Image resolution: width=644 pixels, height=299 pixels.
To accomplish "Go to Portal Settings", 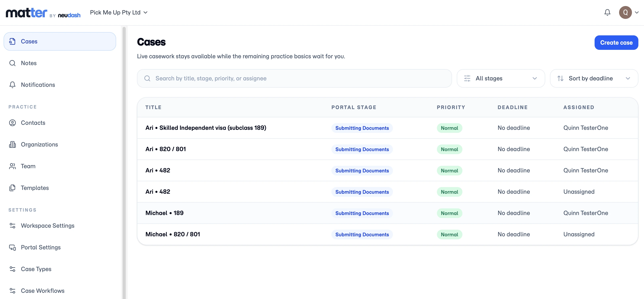I will pyautogui.click(x=60, y=247).
